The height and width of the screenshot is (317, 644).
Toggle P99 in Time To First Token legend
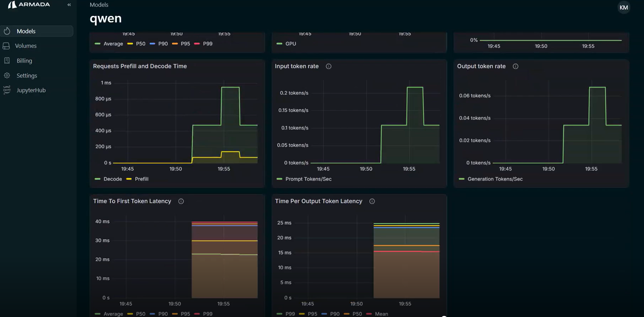click(x=207, y=314)
